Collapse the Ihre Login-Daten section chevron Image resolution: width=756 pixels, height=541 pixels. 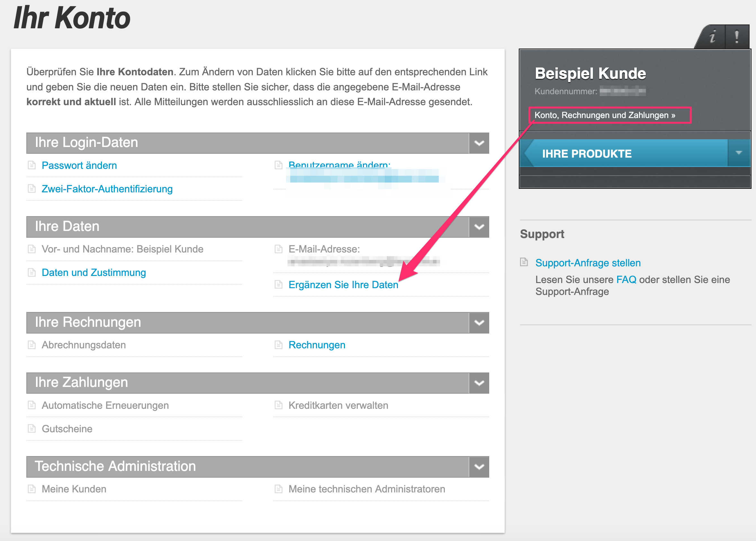(x=479, y=143)
